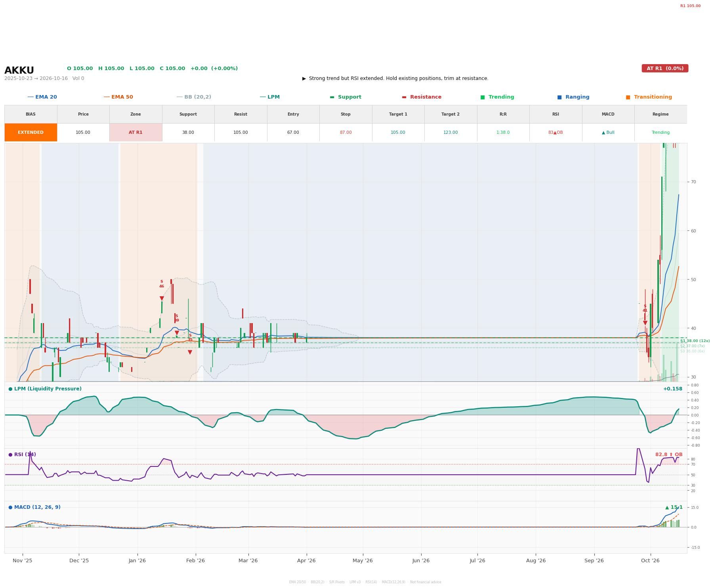Click the RSI table value 83 OB

click(x=556, y=132)
